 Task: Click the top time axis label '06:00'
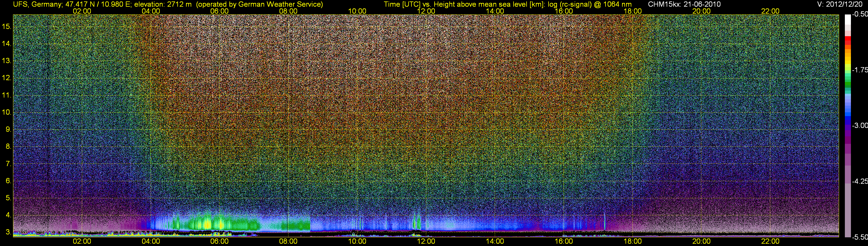click(x=219, y=11)
